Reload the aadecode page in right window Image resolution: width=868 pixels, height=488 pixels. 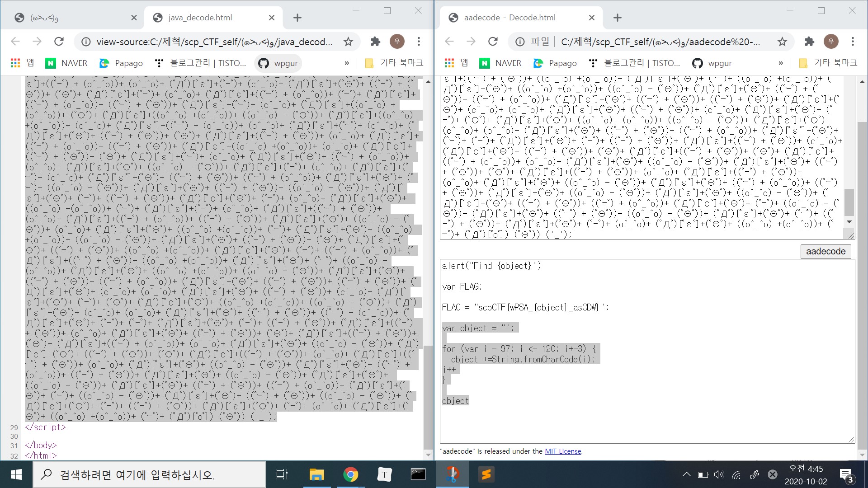[x=493, y=42]
